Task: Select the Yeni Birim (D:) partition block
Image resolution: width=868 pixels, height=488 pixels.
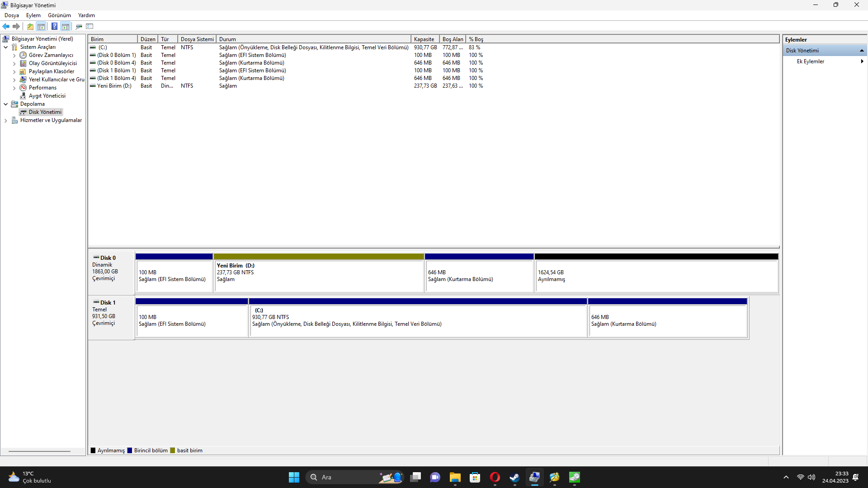Action: point(319,276)
